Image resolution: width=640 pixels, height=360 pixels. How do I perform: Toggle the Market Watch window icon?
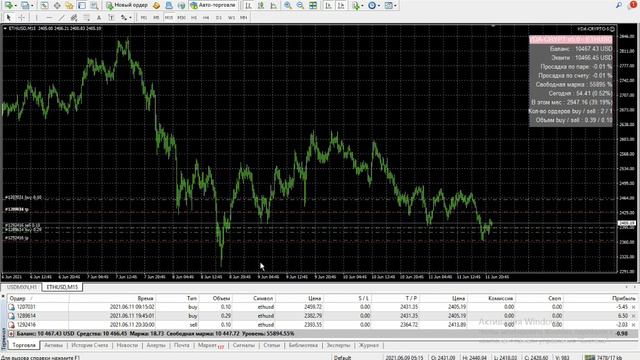point(44,5)
